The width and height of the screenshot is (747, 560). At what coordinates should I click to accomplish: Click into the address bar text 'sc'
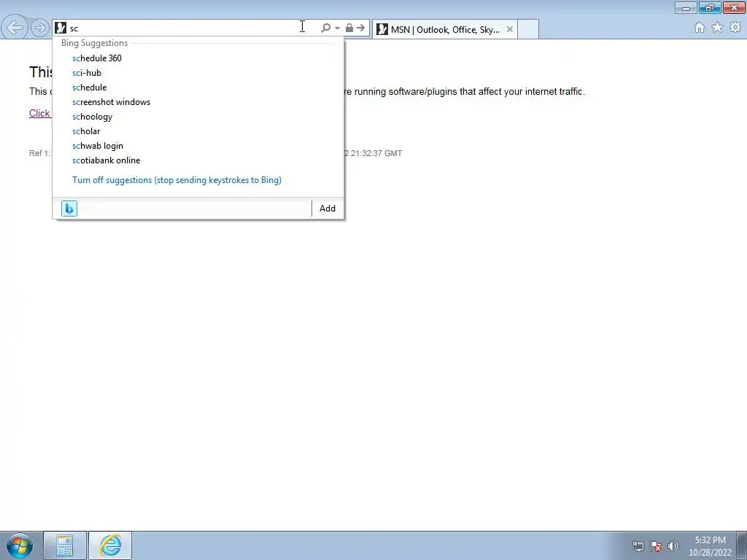pyautogui.click(x=74, y=28)
